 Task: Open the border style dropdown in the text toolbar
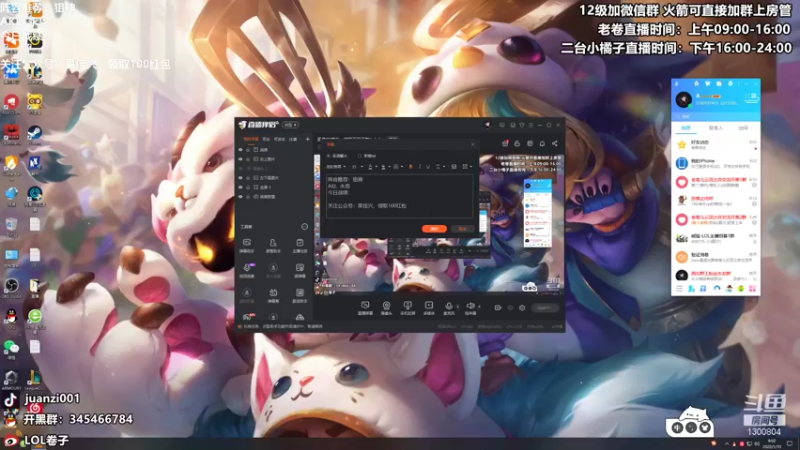[x=397, y=167]
